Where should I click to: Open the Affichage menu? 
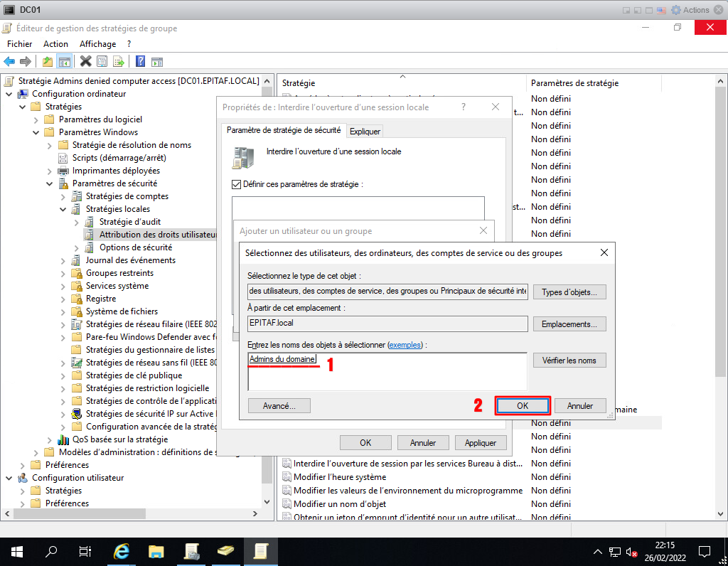pos(97,44)
